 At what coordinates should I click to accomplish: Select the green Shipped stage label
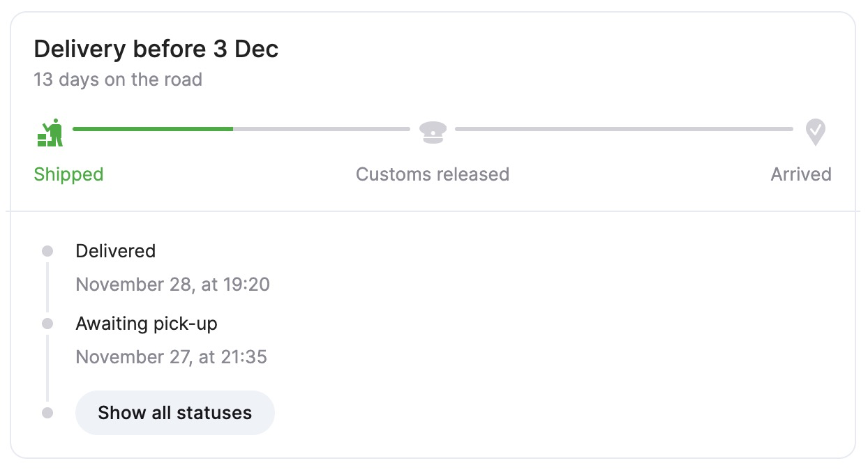click(68, 174)
